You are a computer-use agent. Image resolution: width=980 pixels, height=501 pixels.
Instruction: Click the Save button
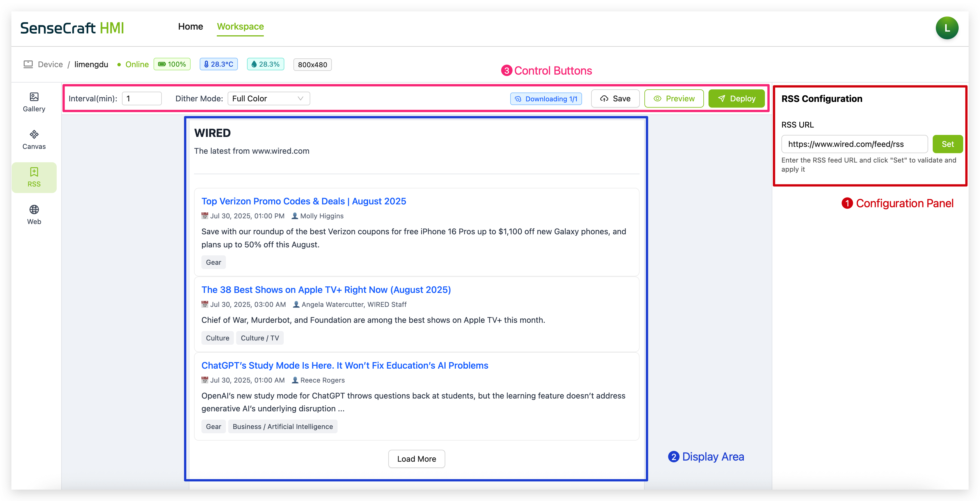point(615,99)
